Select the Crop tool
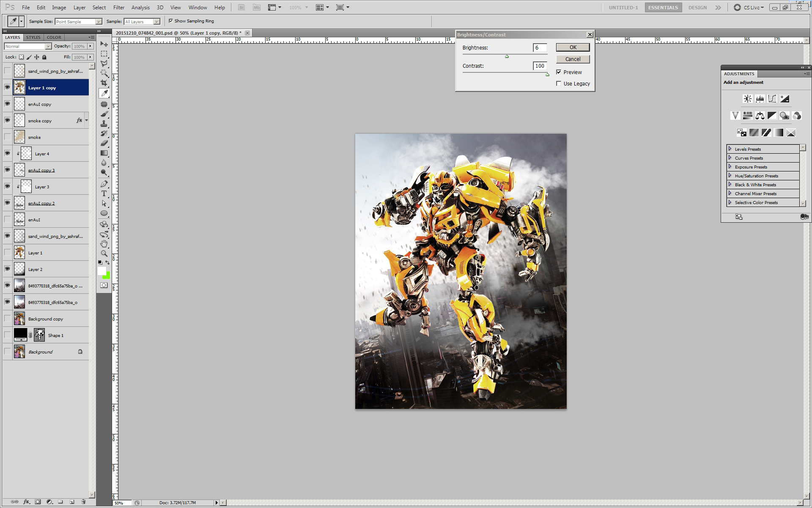The height and width of the screenshot is (508, 812). (104, 83)
